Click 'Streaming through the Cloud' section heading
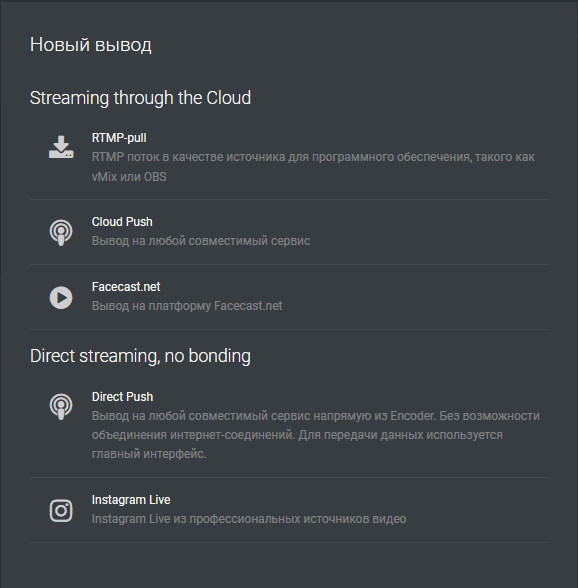 pyautogui.click(x=140, y=98)
